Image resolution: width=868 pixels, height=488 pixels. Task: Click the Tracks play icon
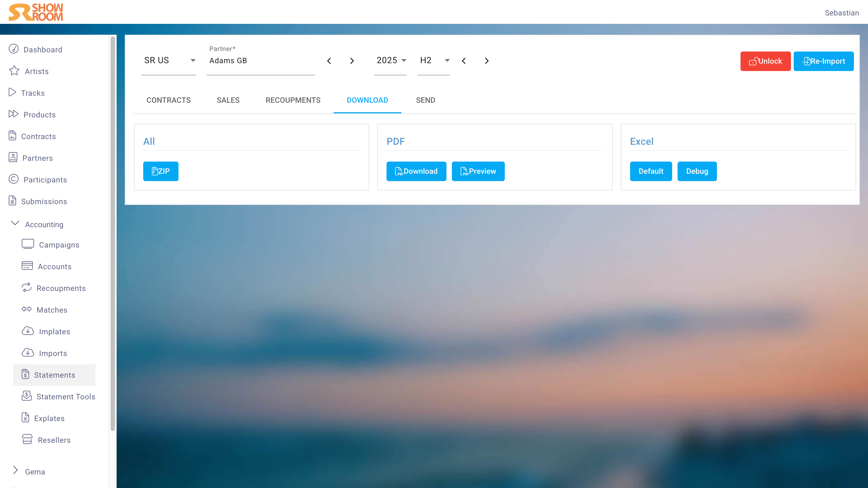(x=12, y=92)
